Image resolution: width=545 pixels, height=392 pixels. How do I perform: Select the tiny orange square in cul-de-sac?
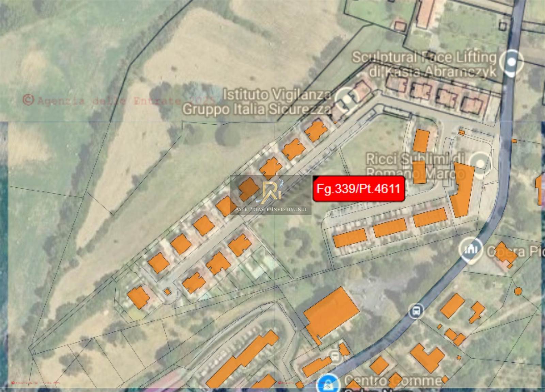(167, 292)
